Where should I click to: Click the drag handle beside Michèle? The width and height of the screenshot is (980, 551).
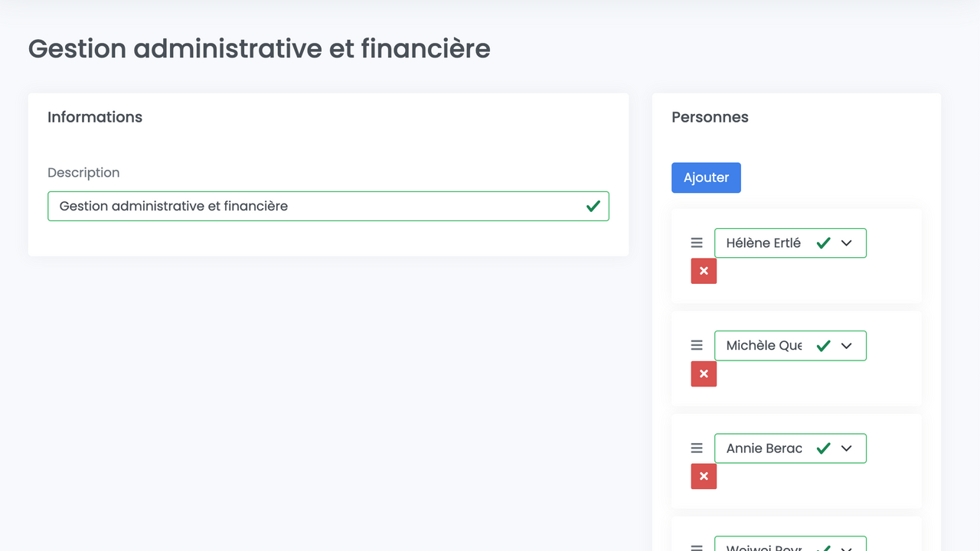click(x=697, y=345)
